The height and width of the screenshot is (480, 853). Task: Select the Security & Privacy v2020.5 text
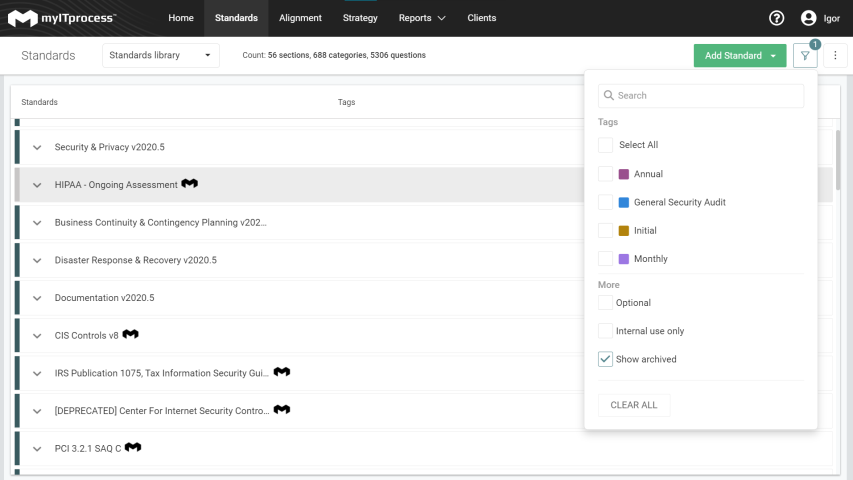(109, 147)
